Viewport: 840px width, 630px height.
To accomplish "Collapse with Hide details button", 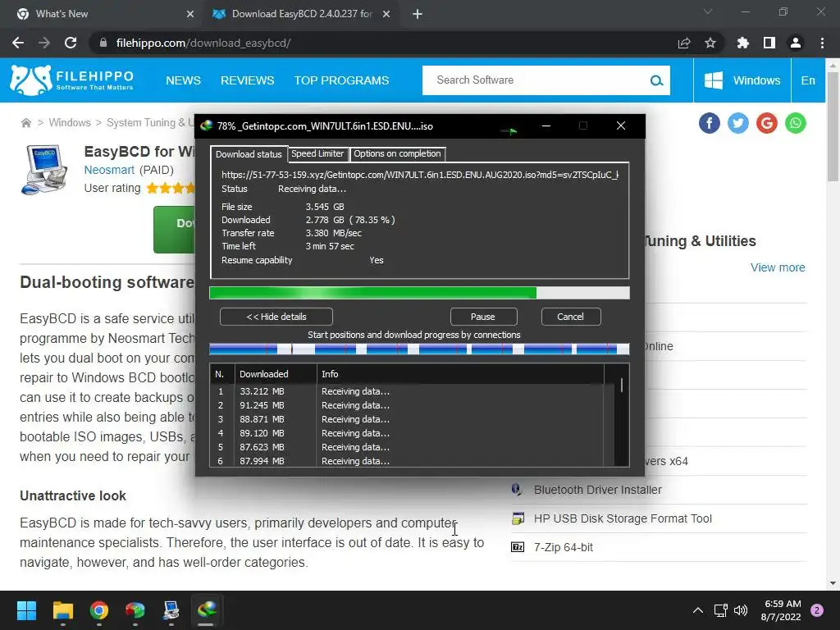I will (276, 317).
